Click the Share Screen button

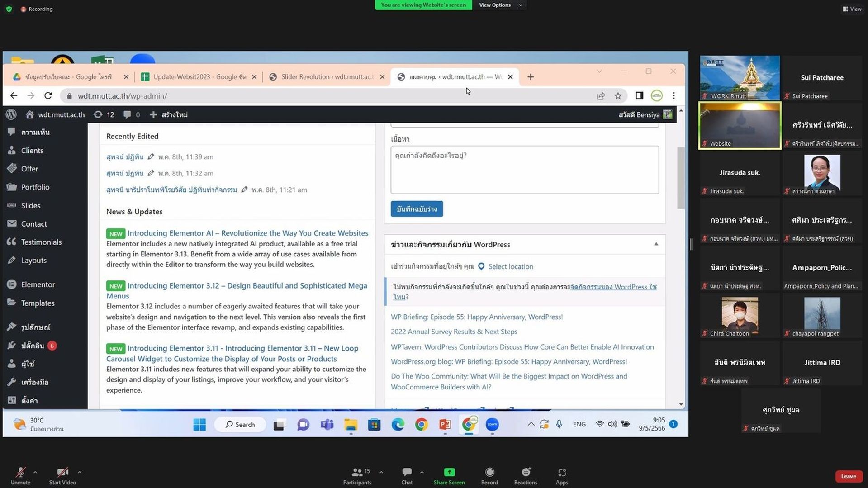point(449,476)
